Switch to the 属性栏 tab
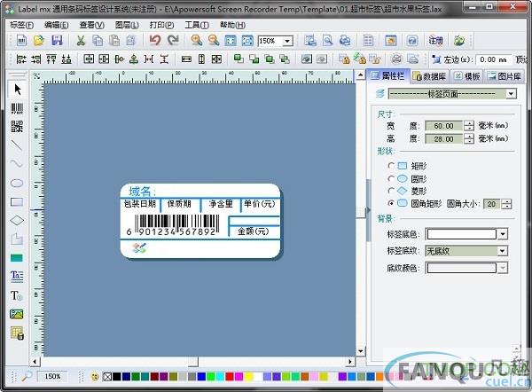The width and height of the screenshot is (532, 392). pyautogui.click(x=388, y=76)
